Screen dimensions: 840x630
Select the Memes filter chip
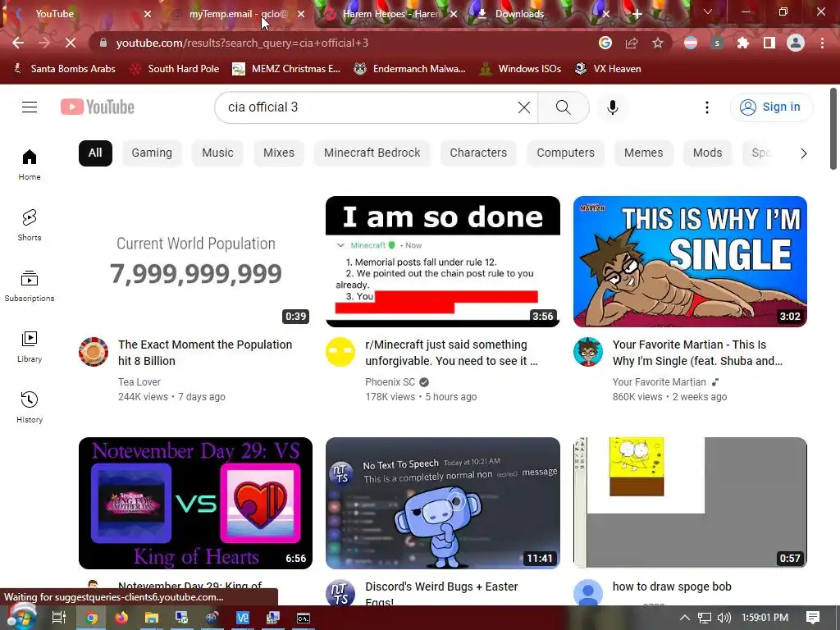[643, 153]
